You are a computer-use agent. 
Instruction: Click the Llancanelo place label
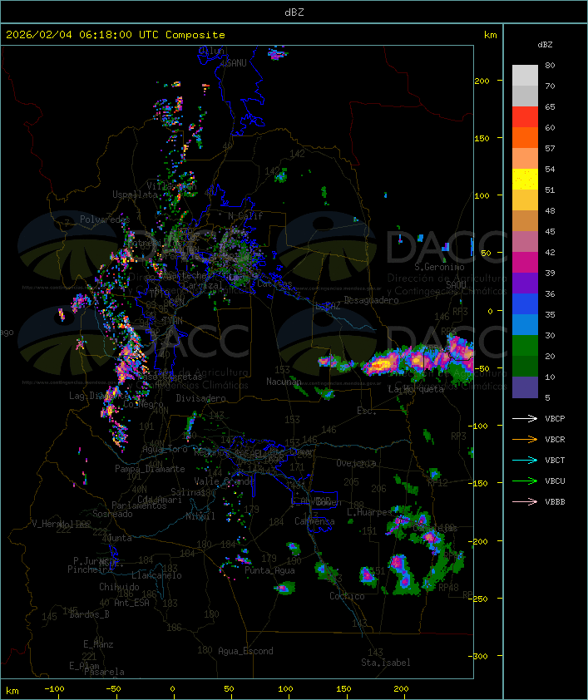156,575
